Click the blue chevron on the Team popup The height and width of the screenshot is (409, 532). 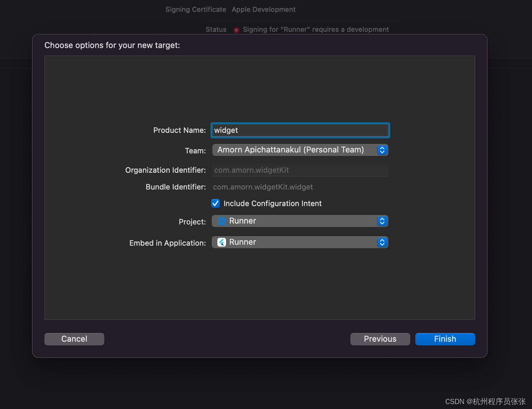[382, 150]
